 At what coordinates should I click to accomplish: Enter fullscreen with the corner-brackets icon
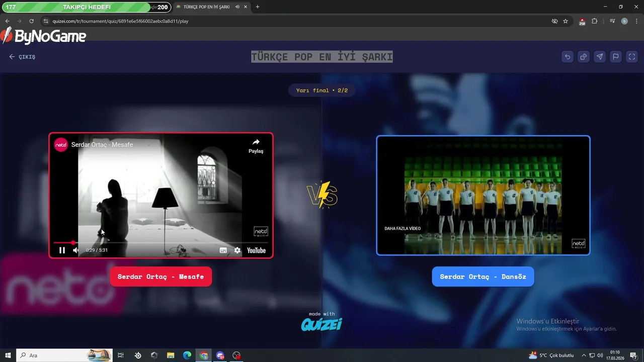point(632,57)
